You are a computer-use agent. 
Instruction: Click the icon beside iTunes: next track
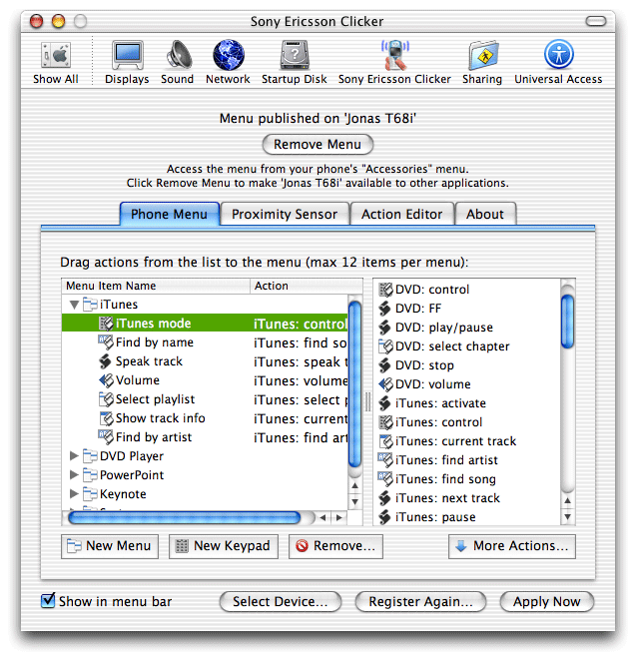tap(384, 498)
